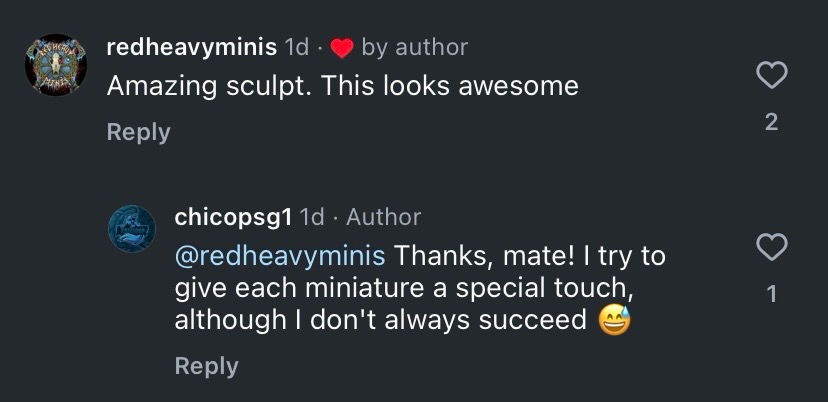Click the "by author" label
Viewport: 828px width, 402px height.
pos(414,47)
